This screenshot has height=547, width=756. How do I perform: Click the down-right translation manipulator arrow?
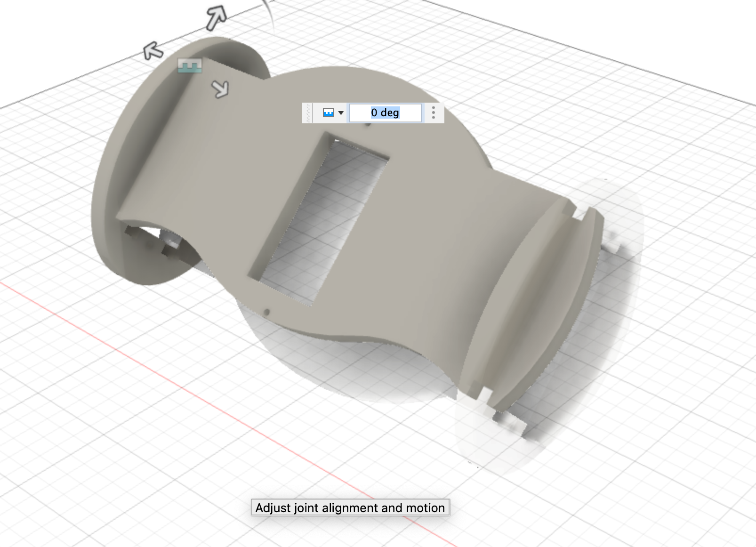click(x=220, y=88)
